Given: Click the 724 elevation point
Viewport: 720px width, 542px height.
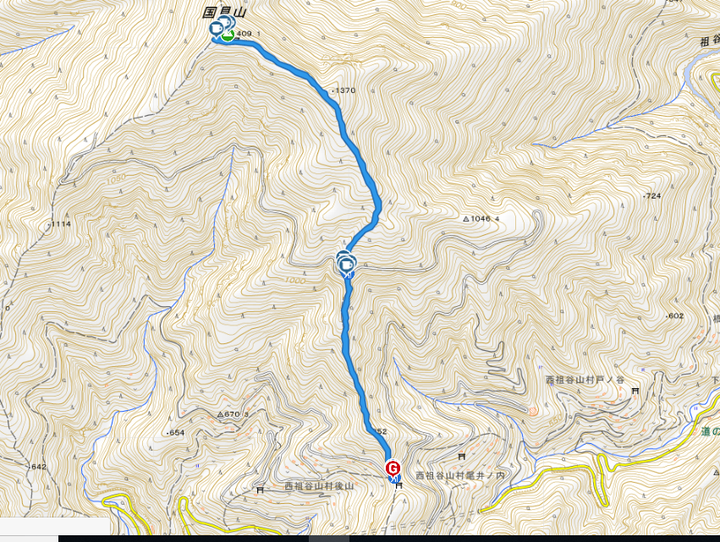Looking at the screenshot, I should click(652, 196).
